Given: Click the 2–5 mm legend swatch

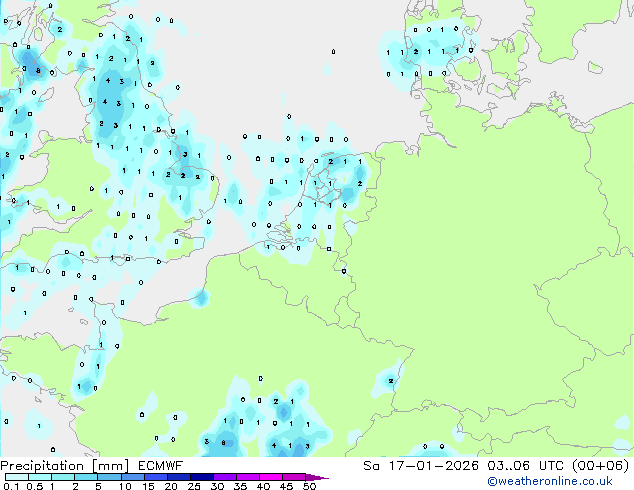Looking at the screenshot, I should pos(86,477).
